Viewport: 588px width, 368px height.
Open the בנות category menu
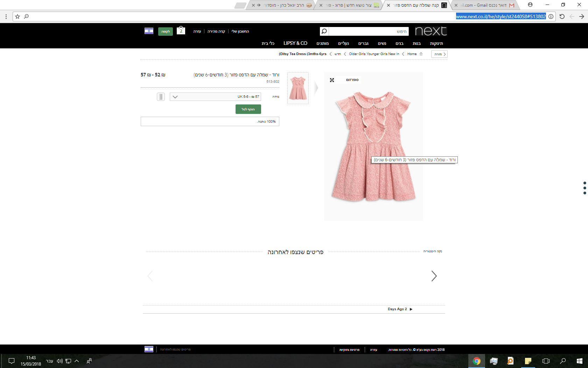[x=416, y=43]
